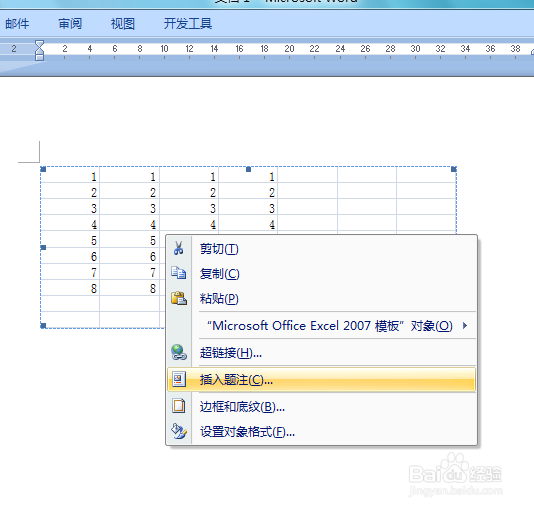The image size is (534, 510).
Task: Click the cell with 5 in first column
Action: coord(70,240)
